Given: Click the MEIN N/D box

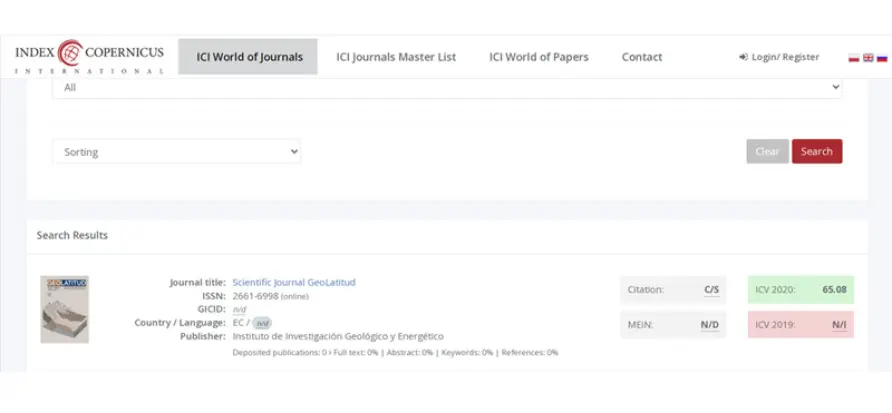Looking at the screenshot, I should tap(673, 325).
